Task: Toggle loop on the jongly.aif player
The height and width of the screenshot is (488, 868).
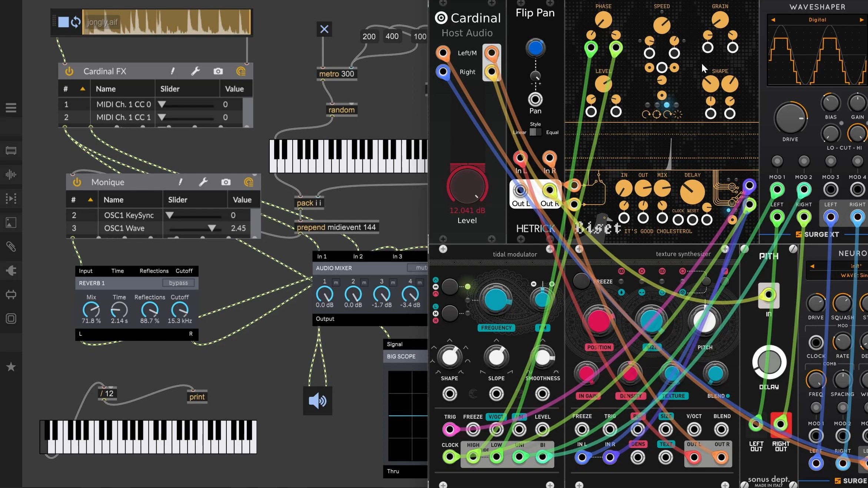Action: [76, 22]
